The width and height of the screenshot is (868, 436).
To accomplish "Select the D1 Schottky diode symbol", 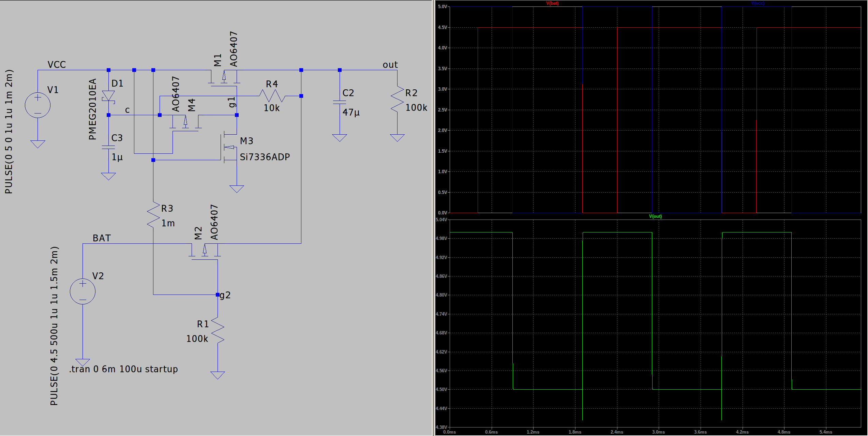I will coord(109,96).
